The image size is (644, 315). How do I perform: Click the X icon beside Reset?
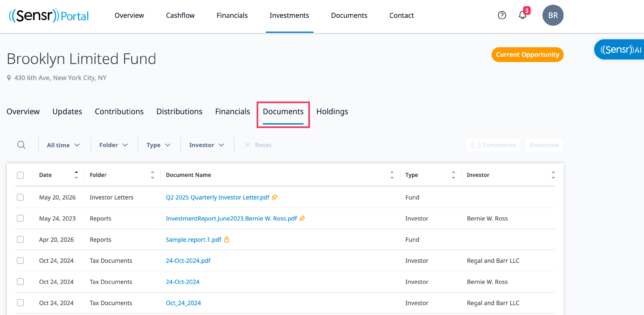[x=248, y=145]
